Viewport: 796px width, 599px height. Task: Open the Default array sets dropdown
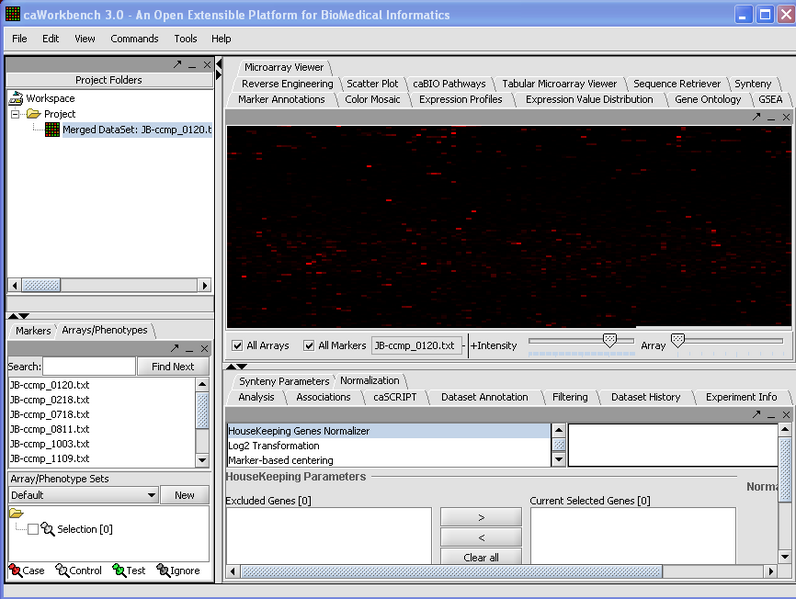click(x=151, y=495)
